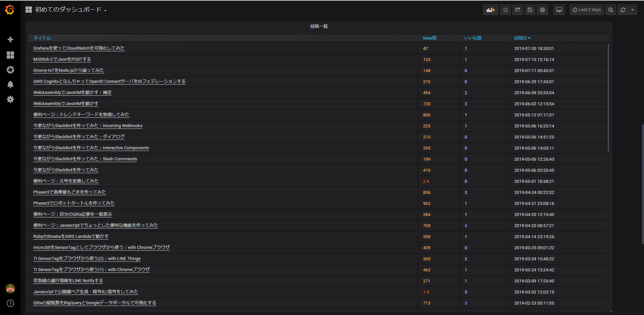644x315 pixels.
Task: Open the refresh interval dropdown arrow
Action: coord(633,10)
